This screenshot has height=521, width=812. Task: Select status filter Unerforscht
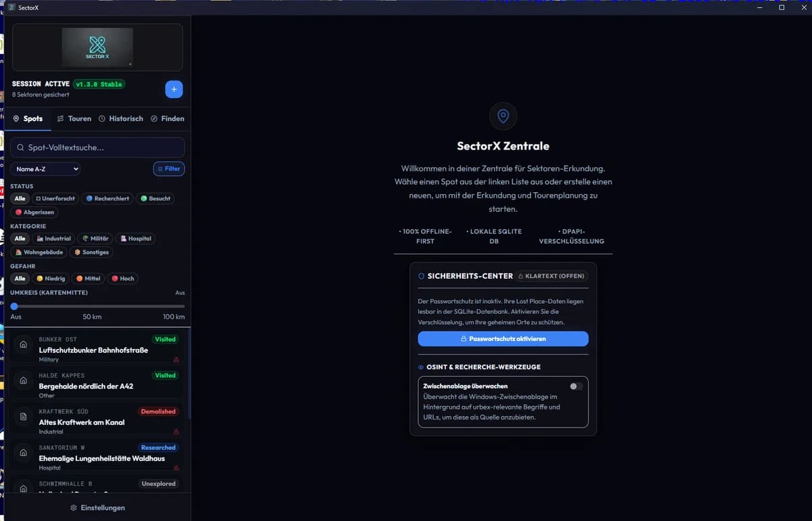pyautogui.click(x=55, y=199)
